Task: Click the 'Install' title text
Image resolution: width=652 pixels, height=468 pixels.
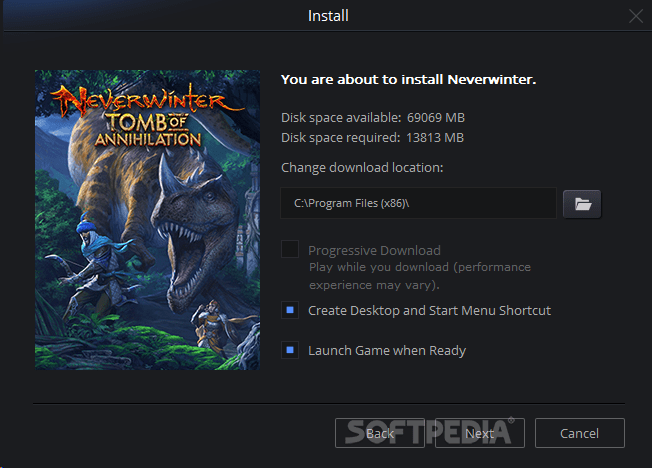Action: pyautogui.click(x=328, y=16)
